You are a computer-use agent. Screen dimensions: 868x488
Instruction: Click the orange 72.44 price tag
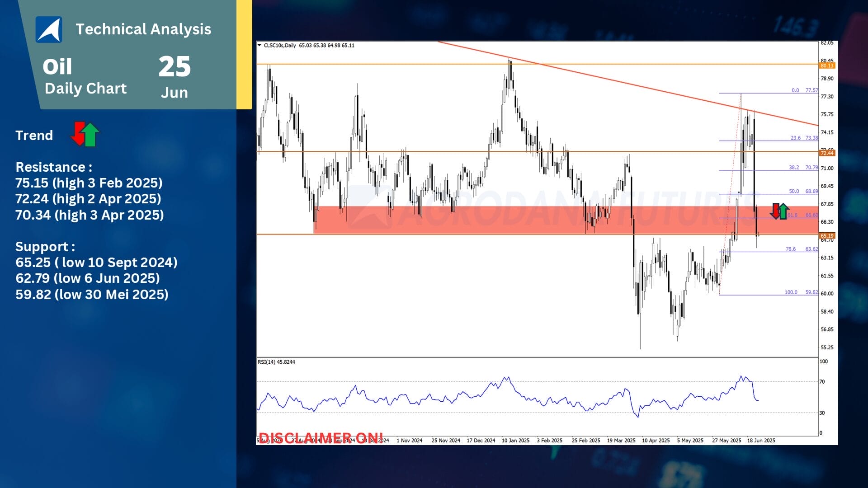[827, 153]
